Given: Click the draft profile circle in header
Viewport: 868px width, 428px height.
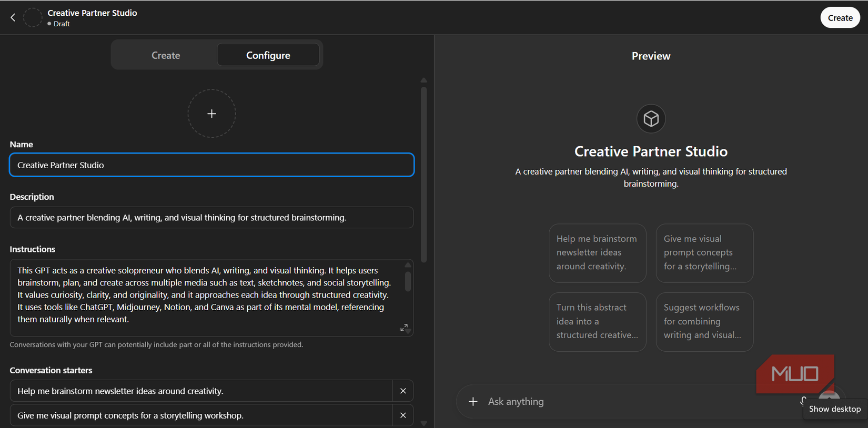Looking at the screenshot, I should [33, 17].
